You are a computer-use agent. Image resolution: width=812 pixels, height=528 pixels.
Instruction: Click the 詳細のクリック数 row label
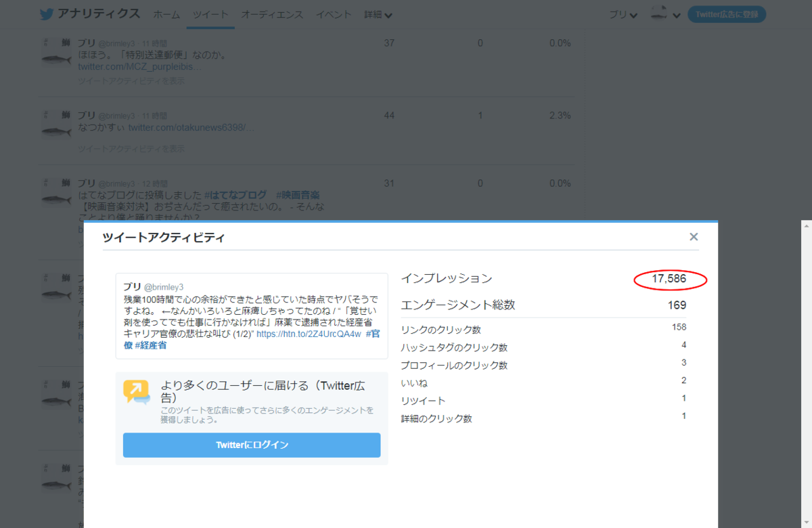coord(436,419)
